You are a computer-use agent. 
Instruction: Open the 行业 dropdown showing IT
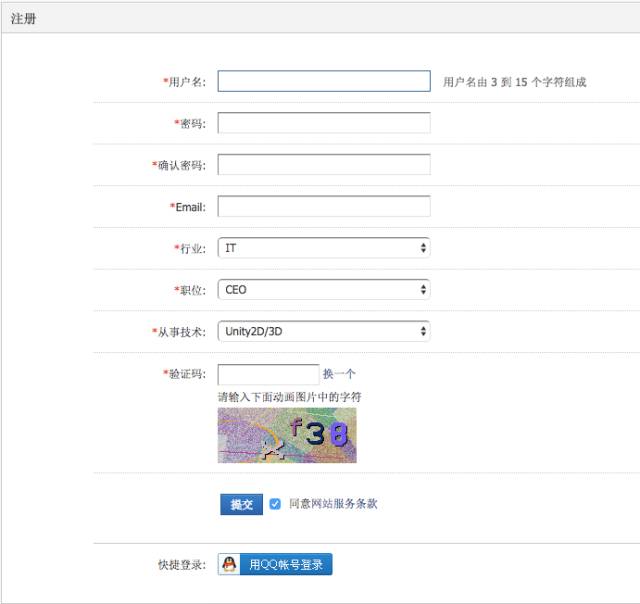pyautogui.click(x=323, y=247)
